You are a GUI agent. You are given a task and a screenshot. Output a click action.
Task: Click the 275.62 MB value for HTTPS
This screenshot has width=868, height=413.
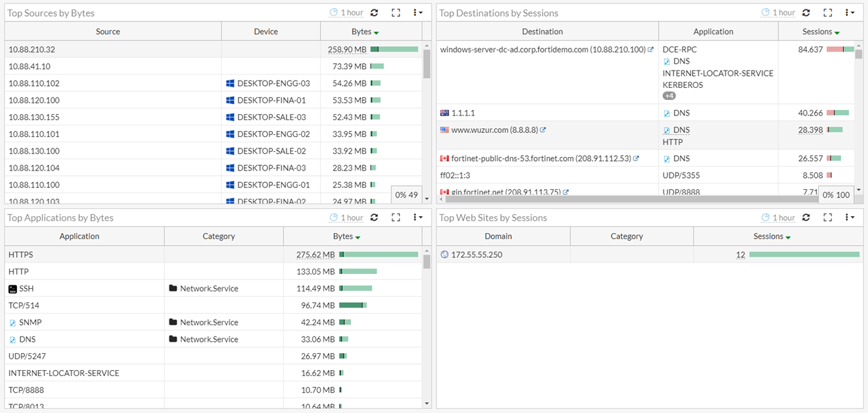(316, 255)
